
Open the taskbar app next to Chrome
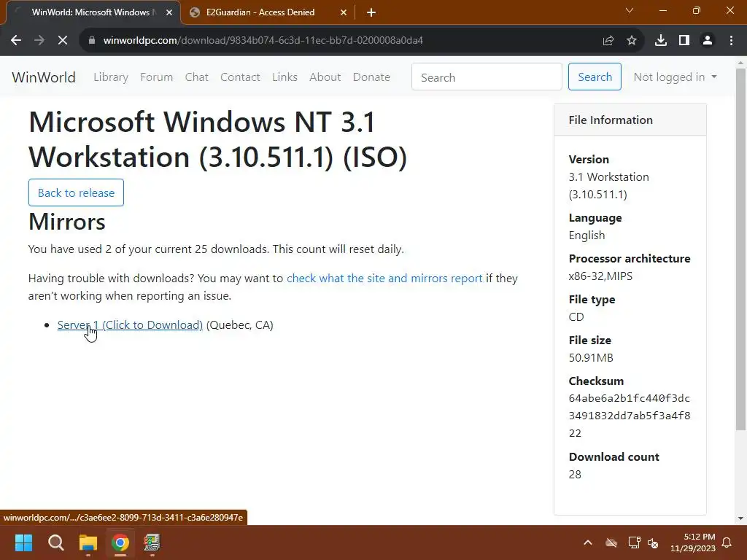[x=152, y=542]
